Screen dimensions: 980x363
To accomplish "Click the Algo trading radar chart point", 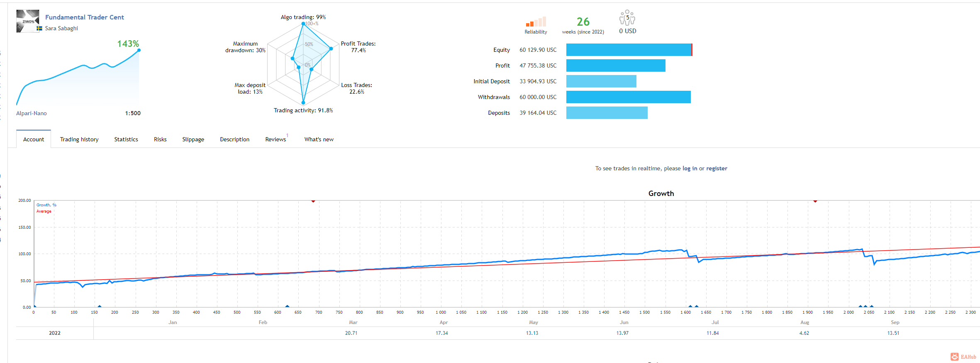I will point(303,24).
